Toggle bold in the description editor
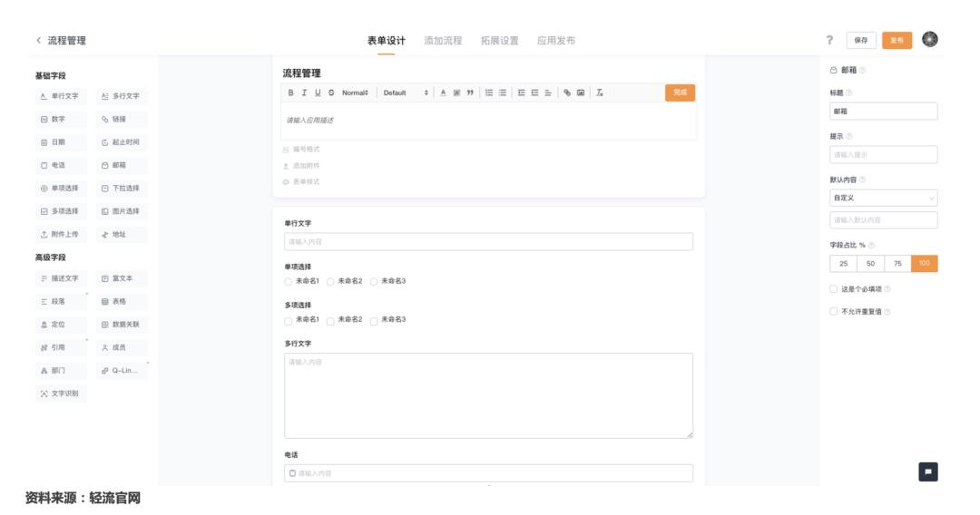The width and height of the screenshot is (980, 515). click(x=290, y=92)
